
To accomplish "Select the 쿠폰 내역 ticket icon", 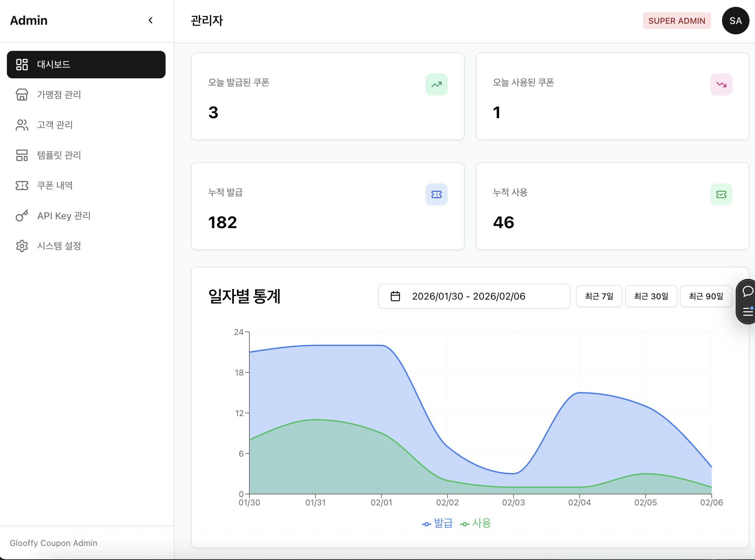I will click(22, 186).
